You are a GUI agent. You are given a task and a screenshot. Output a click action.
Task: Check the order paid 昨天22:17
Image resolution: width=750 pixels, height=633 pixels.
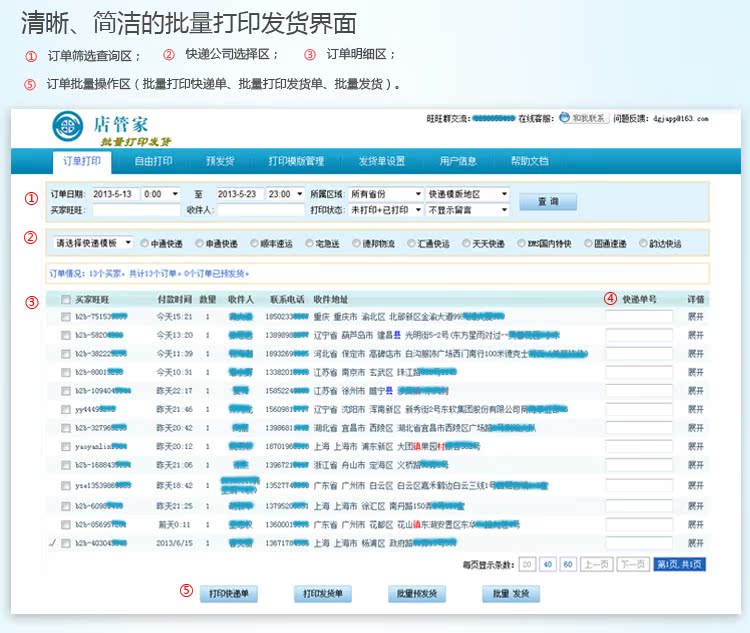[x=66, y=391]
